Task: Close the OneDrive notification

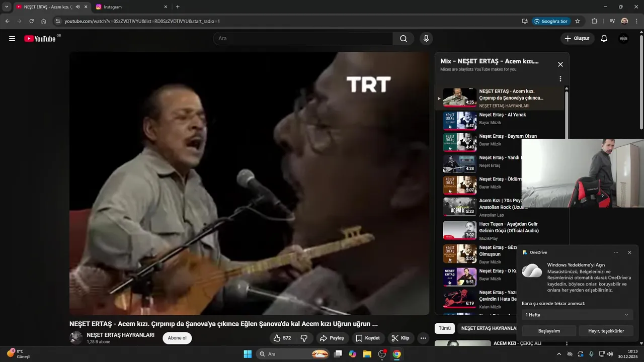Action: point(629,252)
